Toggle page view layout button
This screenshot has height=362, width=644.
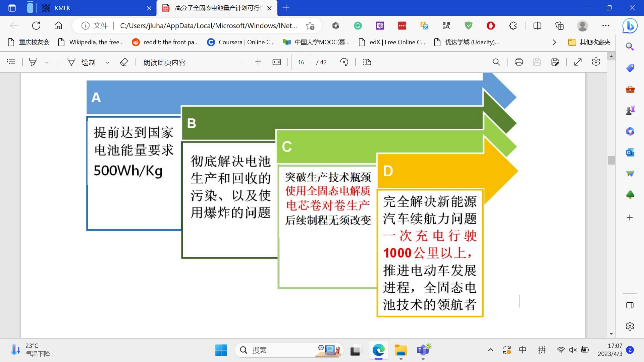(367, 62)
